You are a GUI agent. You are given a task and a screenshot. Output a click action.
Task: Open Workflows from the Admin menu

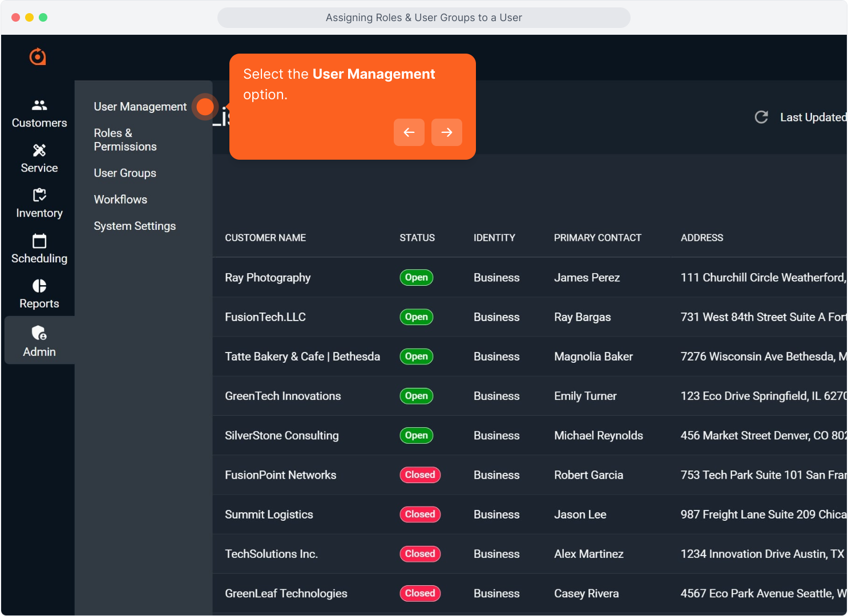pos(120,199)
